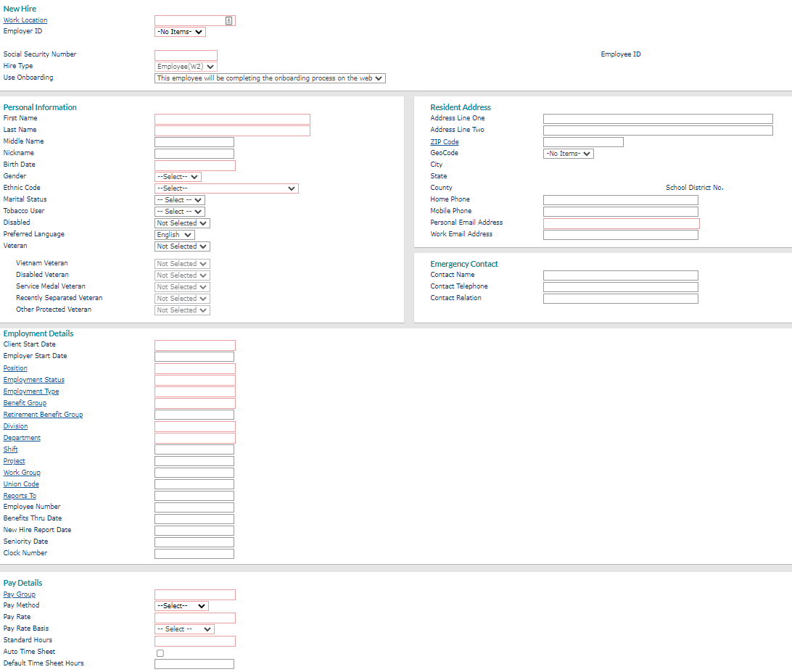Viewport: 792px width, 672px height.
Task: Click inside the Social Security Number field
Action: (186, 54)
